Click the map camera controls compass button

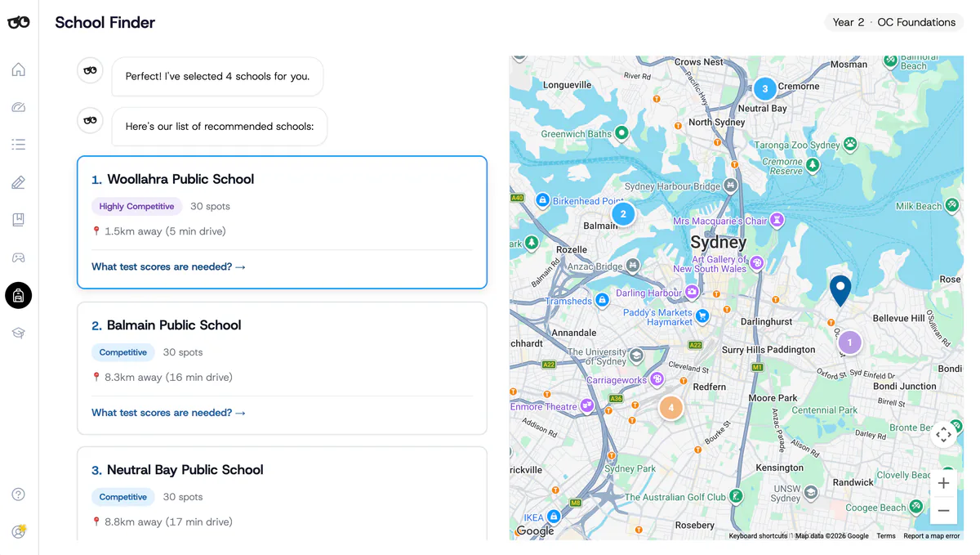[x=943, y=434]
